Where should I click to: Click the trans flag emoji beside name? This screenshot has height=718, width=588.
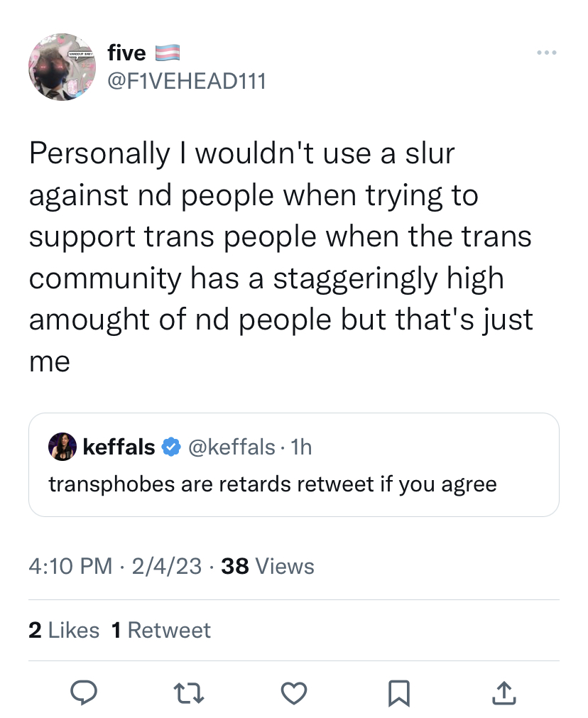point(168,53)
